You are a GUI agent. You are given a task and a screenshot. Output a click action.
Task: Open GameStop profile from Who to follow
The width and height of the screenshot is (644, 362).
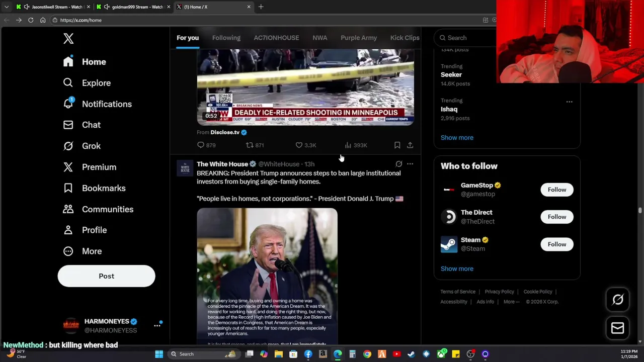(x=476, y=185)
